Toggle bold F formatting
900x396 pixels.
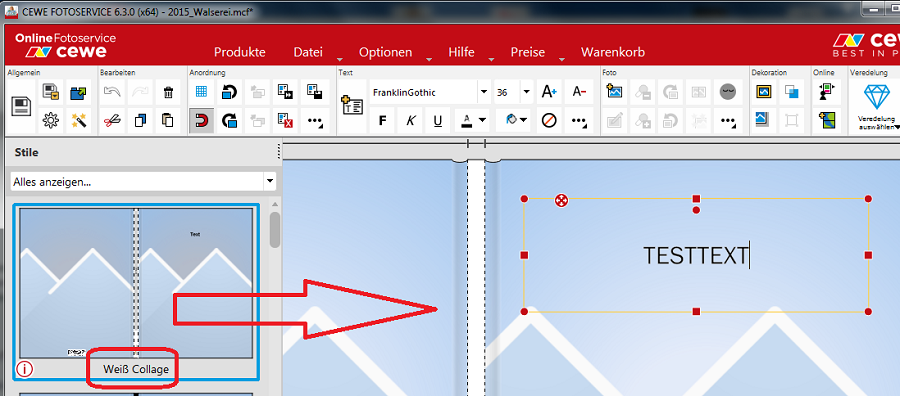coord(383,121)
